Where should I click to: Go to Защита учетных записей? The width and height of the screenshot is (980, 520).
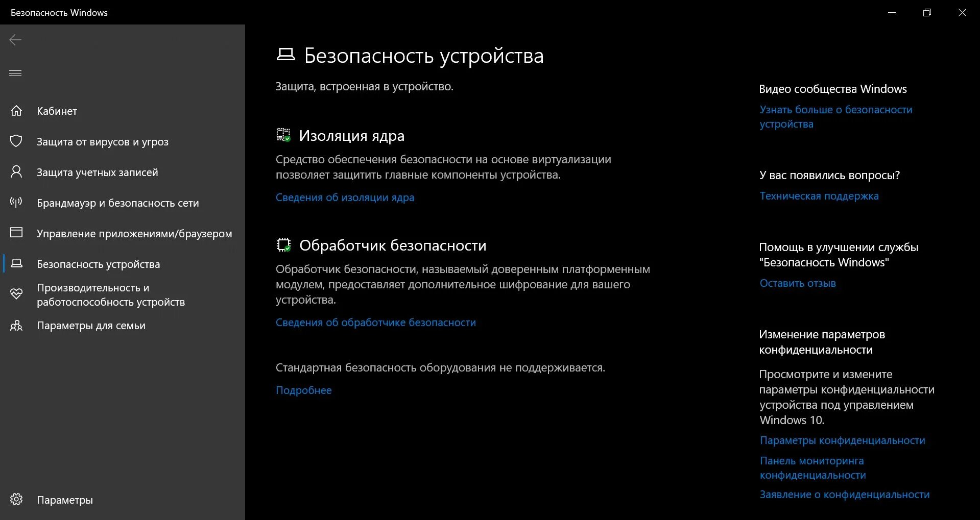tap(123, 172)
